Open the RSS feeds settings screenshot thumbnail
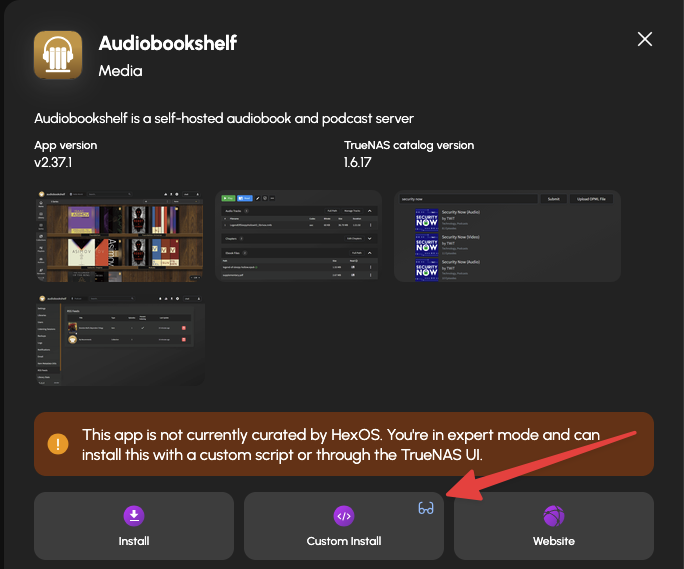Viewport: 684px width, 569px height. point(120,340)
